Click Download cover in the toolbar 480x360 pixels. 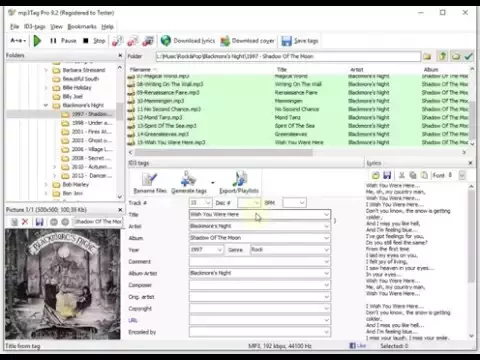(x=247, y=41)
